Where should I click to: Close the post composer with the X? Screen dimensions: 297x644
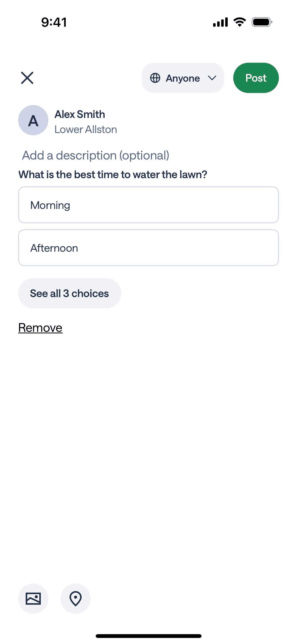point(27,78)
